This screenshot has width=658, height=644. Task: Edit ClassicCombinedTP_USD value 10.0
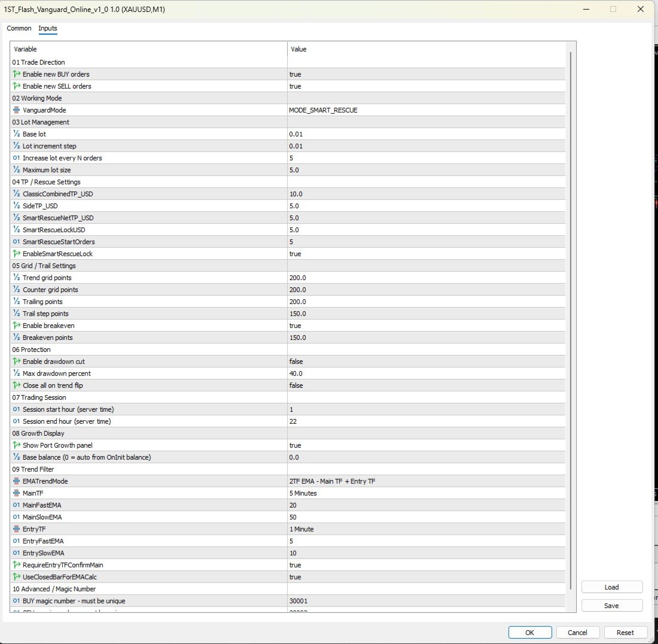tap(427, 194)
